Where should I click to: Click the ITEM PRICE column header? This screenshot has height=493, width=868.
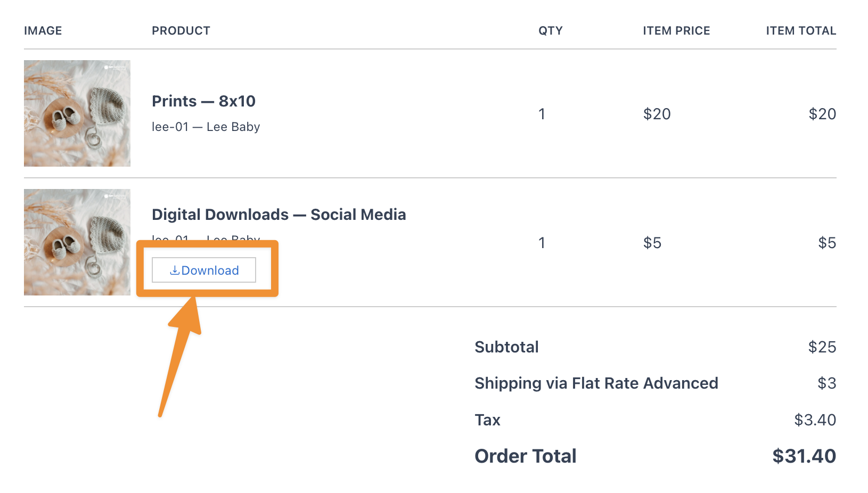[676, 30]
